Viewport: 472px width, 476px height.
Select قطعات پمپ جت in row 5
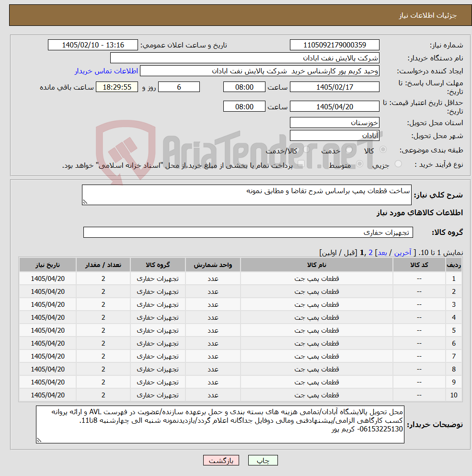point(317,330)
